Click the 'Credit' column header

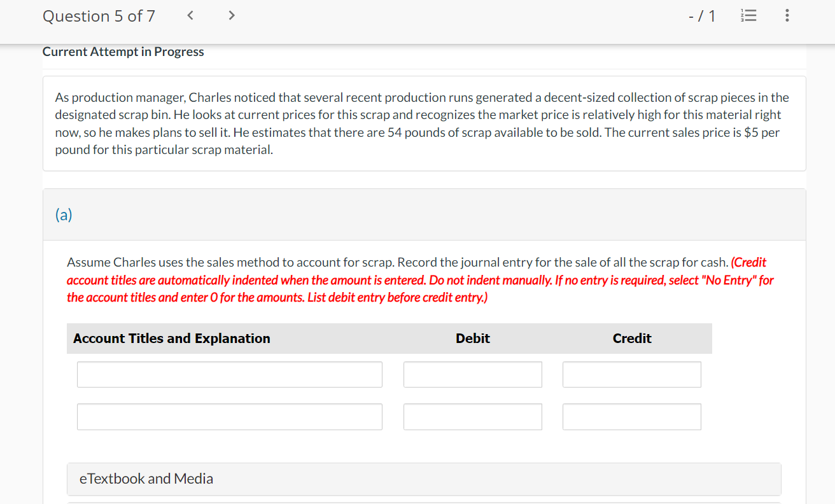[632, 339]
